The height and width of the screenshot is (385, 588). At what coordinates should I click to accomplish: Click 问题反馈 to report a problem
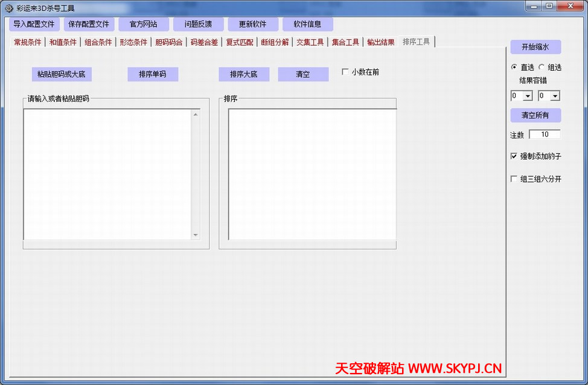pos(197,24)
